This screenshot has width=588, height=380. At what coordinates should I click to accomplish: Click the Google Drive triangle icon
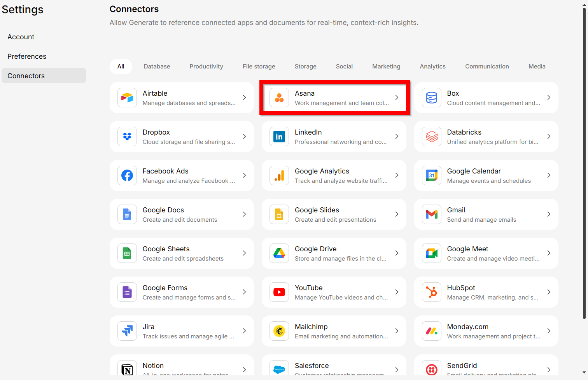279,253
